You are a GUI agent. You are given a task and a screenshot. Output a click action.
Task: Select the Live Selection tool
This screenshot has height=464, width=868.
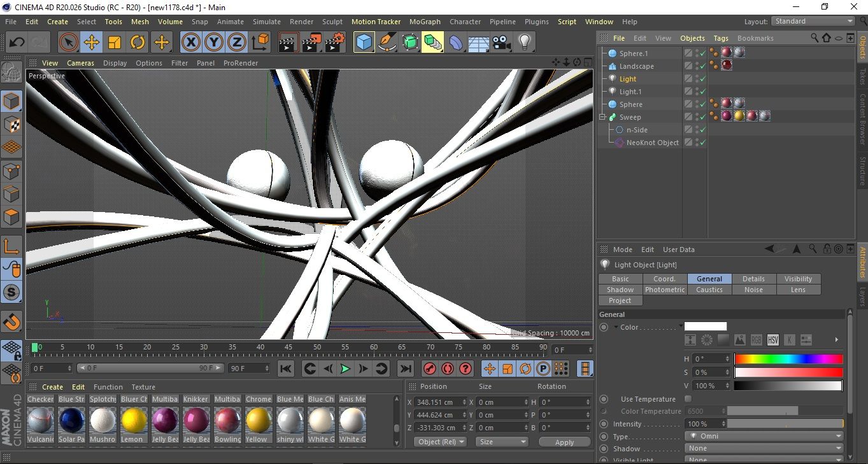click(x=68, y=43)
